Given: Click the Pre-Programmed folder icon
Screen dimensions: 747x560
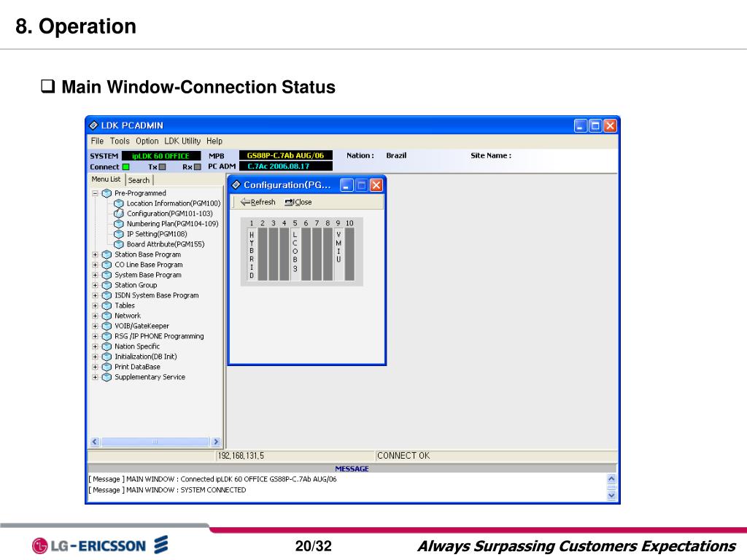Looking at the screenshot, I should (x=107, y=193).
